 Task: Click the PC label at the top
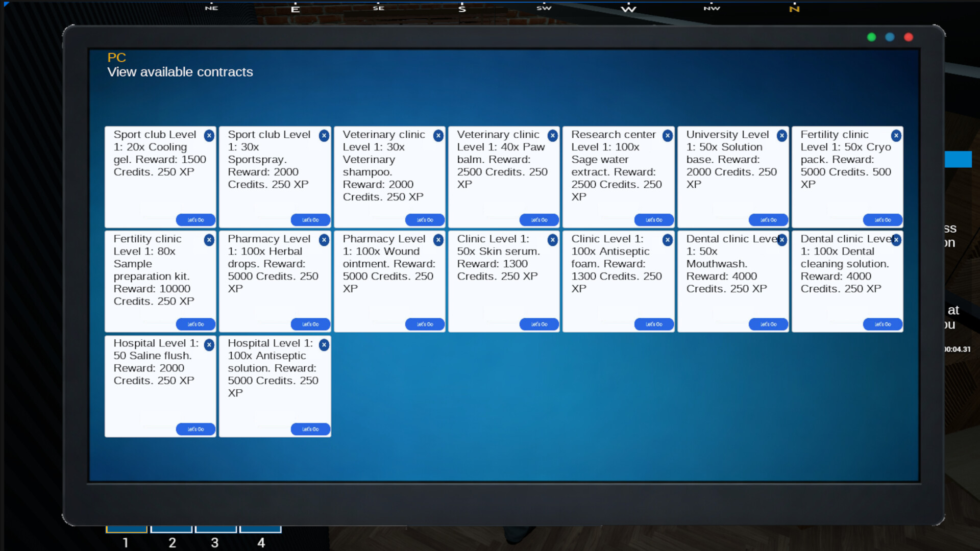[x=116, y=58]
